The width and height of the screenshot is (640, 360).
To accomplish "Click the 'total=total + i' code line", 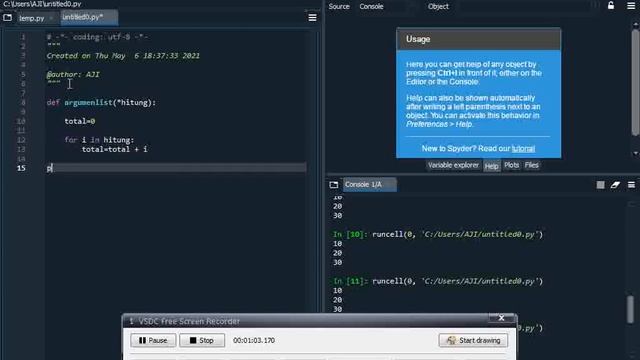I will tap(114, 149).
